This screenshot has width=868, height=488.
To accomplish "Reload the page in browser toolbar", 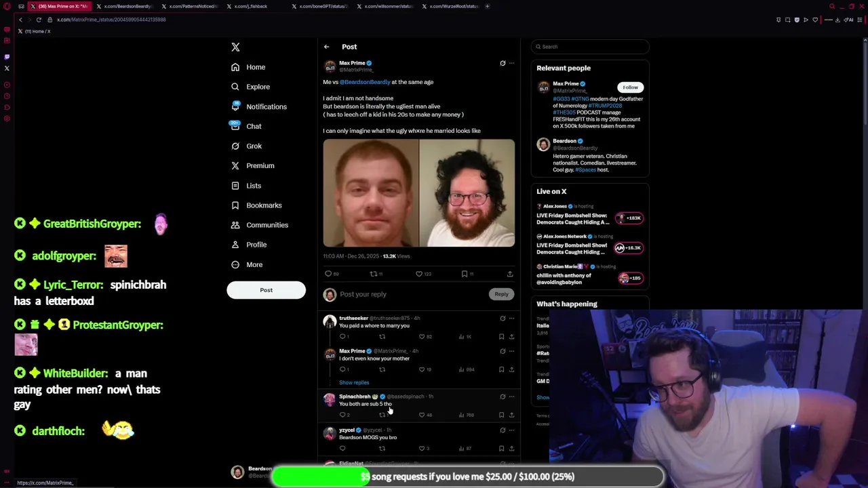I will tap(39, 20).
